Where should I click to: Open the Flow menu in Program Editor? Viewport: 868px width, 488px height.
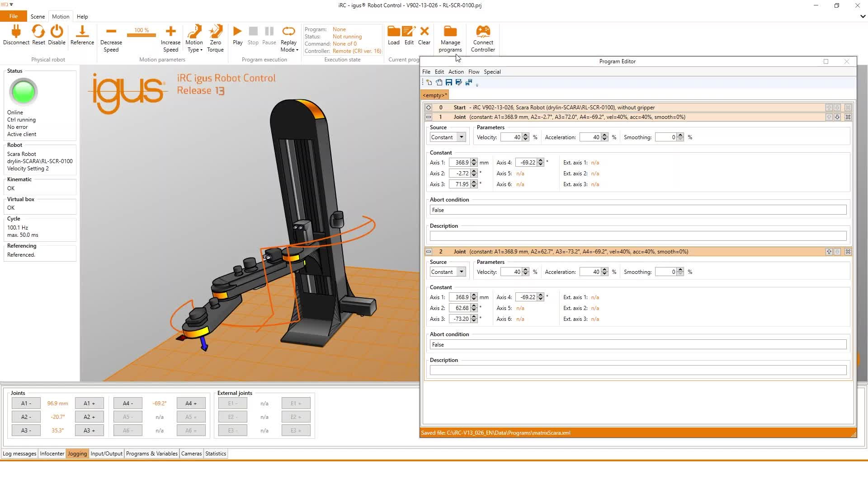coord(473,72)
